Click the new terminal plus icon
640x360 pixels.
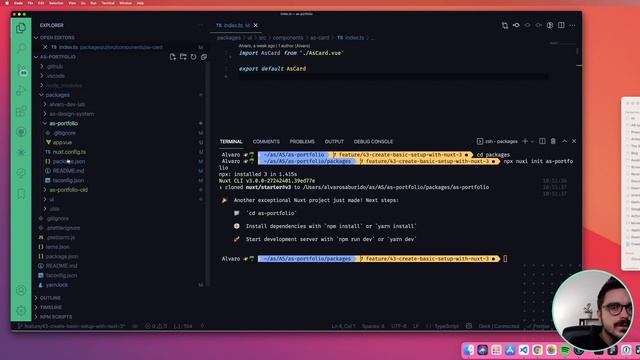click(x=525, y=141)
